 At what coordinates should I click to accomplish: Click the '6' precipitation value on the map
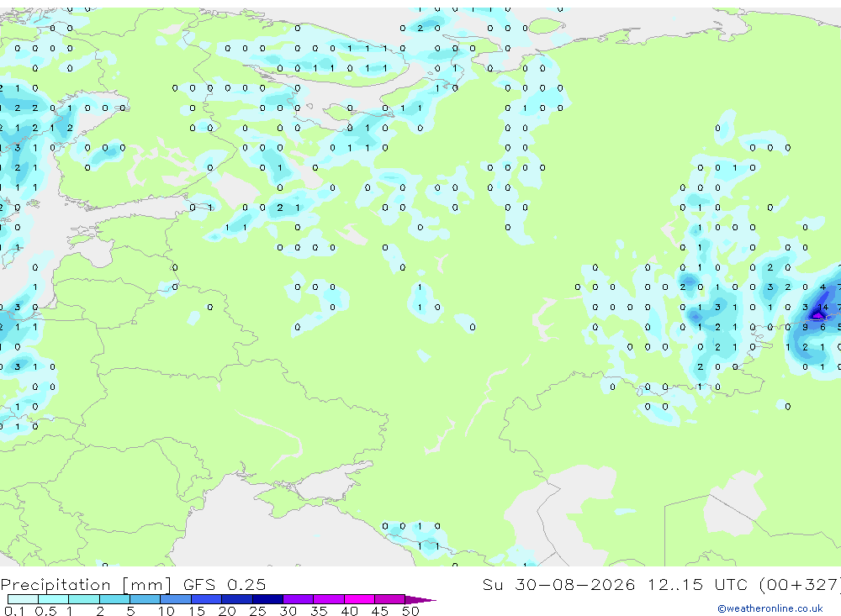coord(822,327)
